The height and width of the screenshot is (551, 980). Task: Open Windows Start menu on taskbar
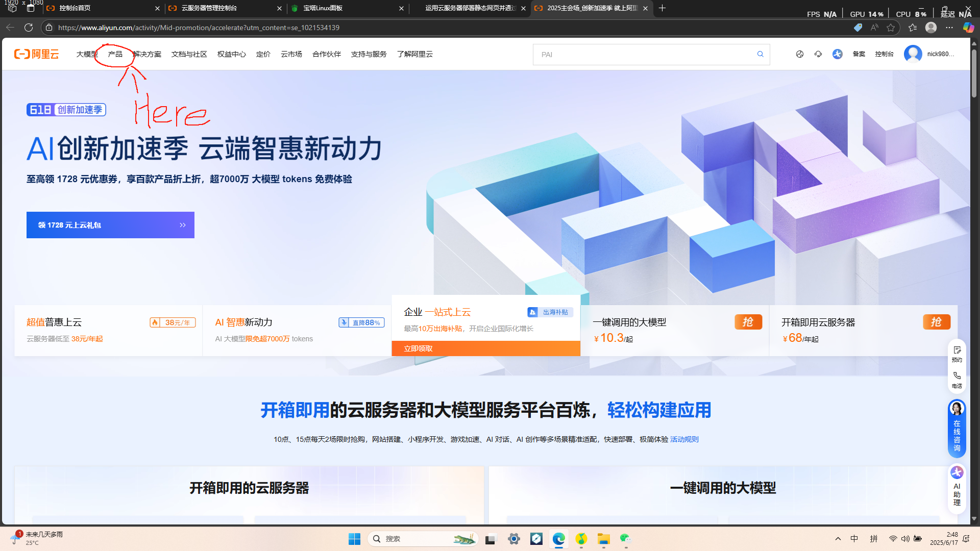click(x=354, y=539)
